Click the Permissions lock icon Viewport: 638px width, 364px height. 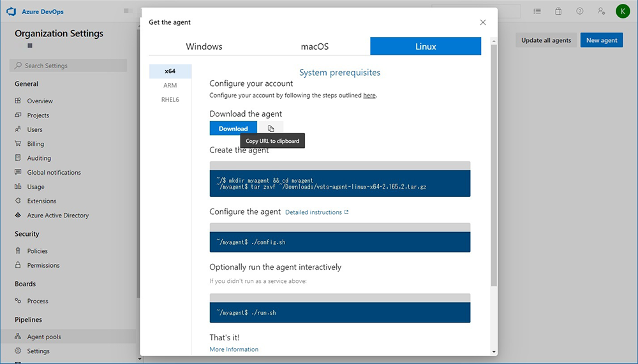[x=18, y=265]
